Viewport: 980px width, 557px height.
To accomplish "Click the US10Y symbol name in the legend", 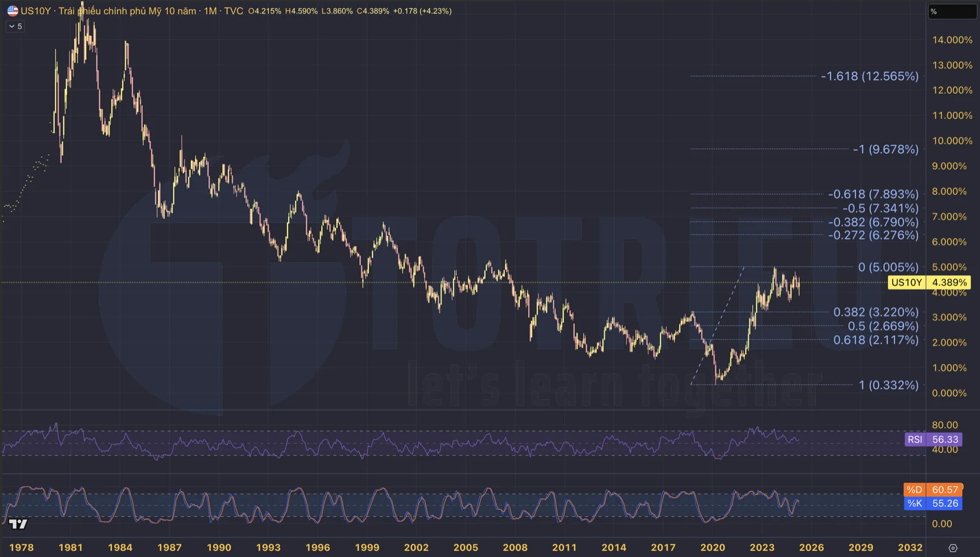I will click(x=36, y=11).
